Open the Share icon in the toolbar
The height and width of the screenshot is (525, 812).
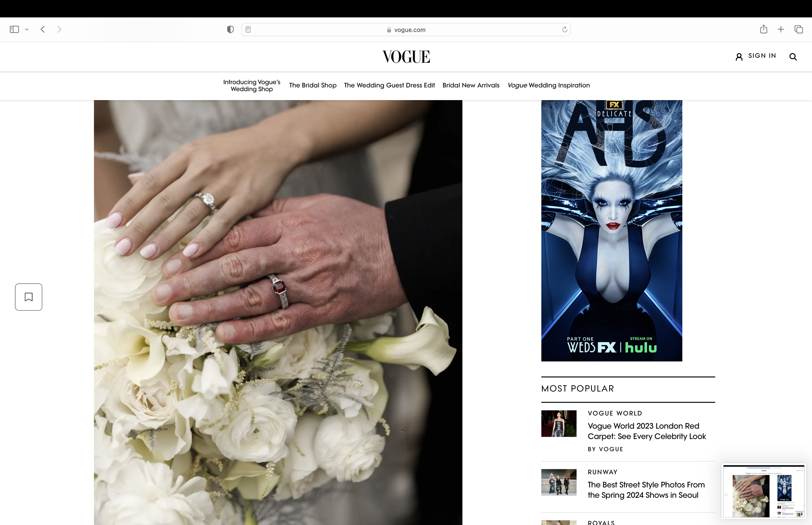point(763,29)
